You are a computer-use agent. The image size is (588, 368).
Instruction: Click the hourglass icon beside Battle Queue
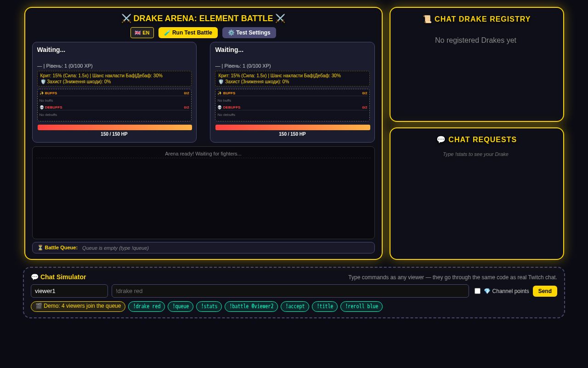[x=40, y=247]
